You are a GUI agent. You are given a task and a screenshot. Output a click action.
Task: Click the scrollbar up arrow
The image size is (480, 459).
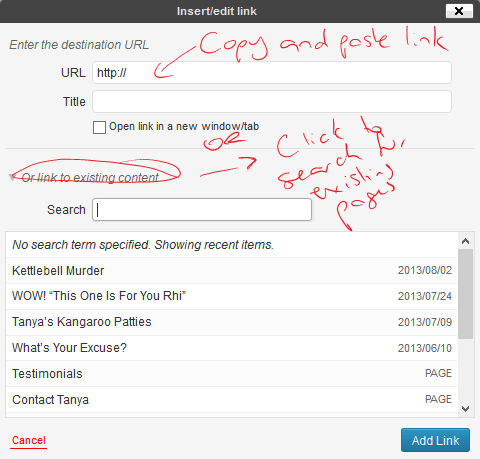465,241
